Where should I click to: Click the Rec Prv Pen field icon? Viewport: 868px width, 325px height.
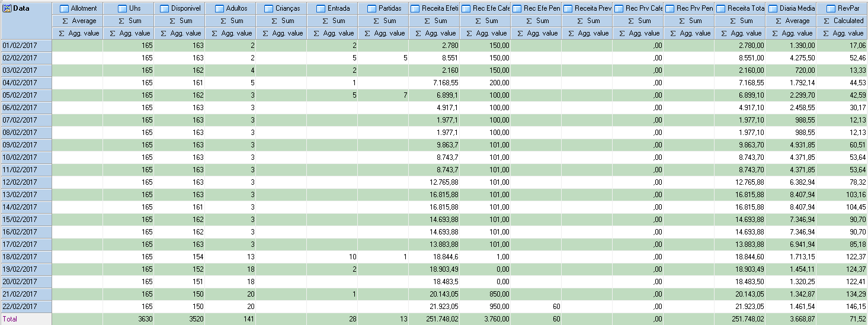pyautogui.click(x=669, y=8)
